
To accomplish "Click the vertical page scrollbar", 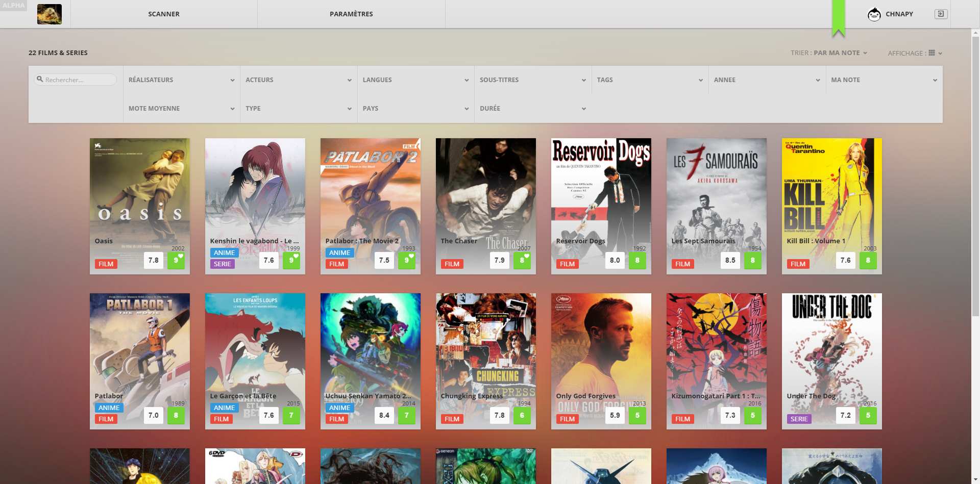I will point(975,173).
